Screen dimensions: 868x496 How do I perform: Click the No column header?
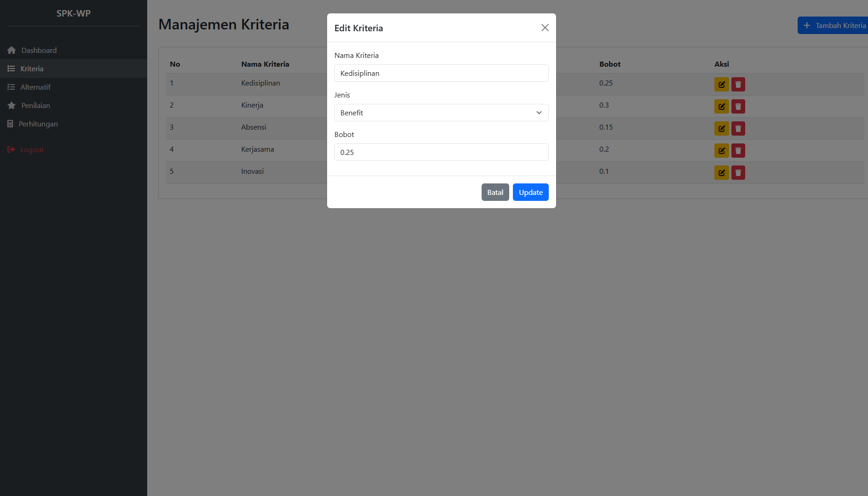pyautogui.click(x=175, y=64)
